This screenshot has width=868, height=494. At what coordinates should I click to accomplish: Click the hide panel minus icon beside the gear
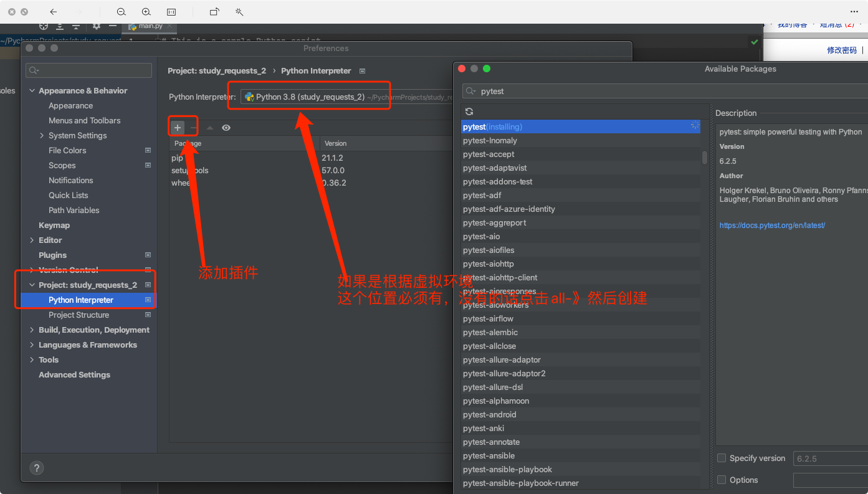[x=113, y=26]
